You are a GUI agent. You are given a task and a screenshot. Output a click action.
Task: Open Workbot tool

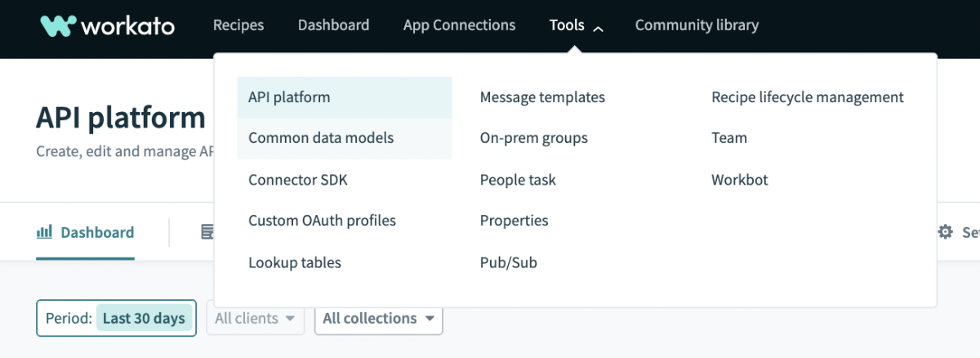pos(740,180)
